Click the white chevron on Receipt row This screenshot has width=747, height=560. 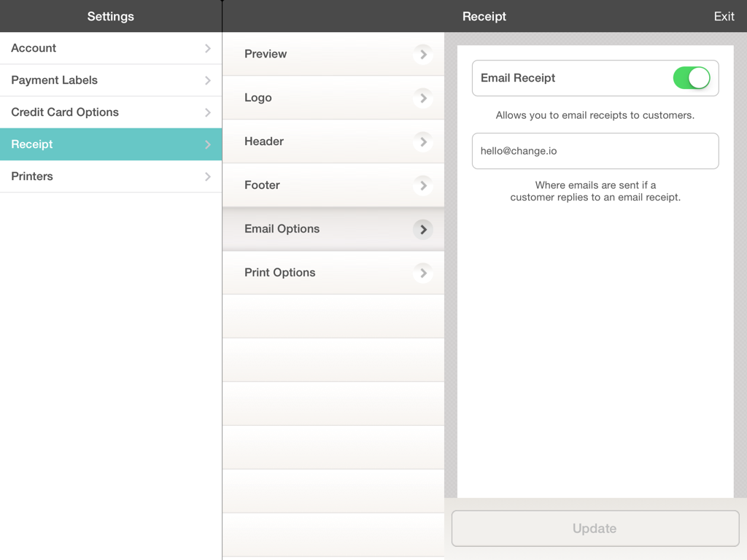(208, 144)
